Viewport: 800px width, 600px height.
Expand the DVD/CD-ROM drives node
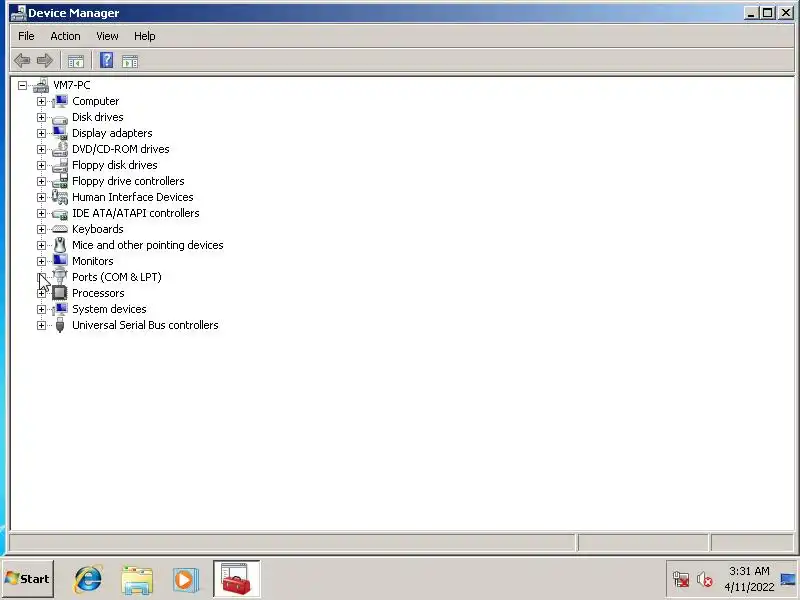pos(41,149)
